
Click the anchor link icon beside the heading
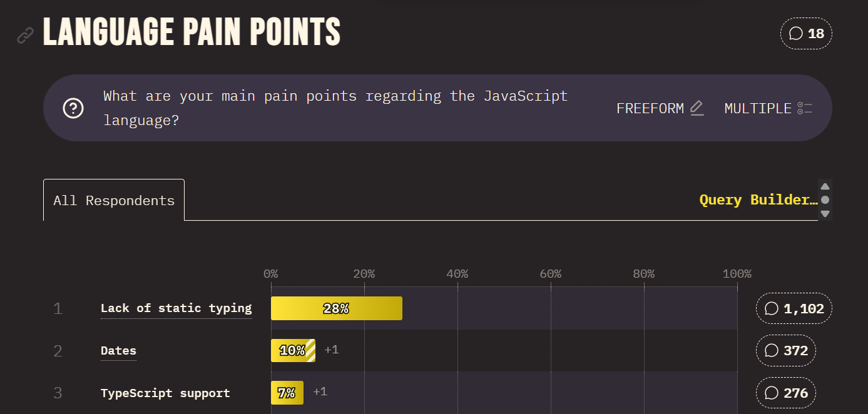[x=25, y=34]
